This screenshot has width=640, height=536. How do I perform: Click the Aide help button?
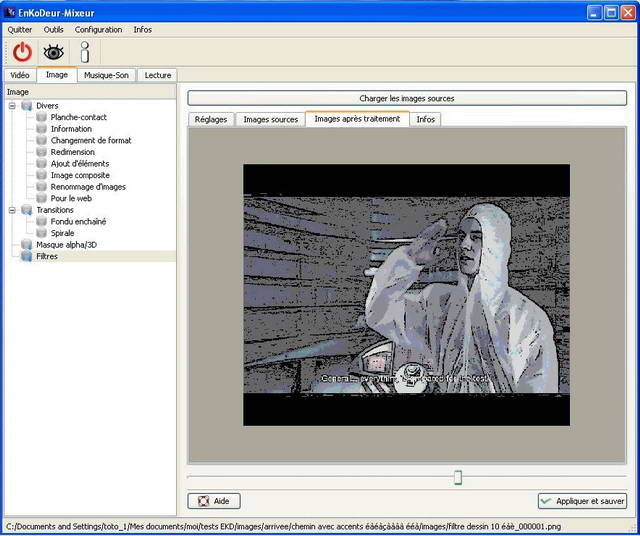click(214, 501)
